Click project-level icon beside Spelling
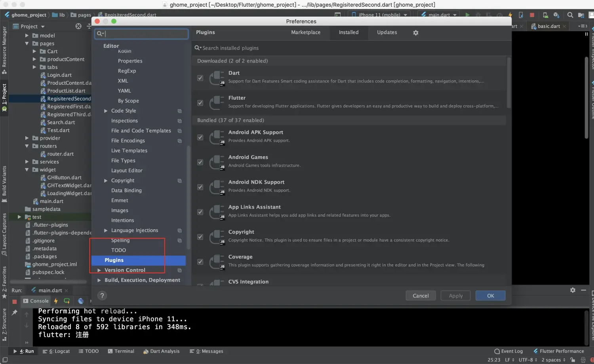Viewport: 594px width, 364px height. click(x=180, y=241)
